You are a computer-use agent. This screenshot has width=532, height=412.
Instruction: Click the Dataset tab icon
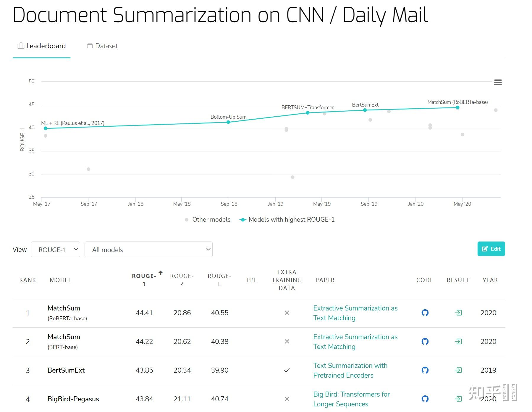coord(90,46)
